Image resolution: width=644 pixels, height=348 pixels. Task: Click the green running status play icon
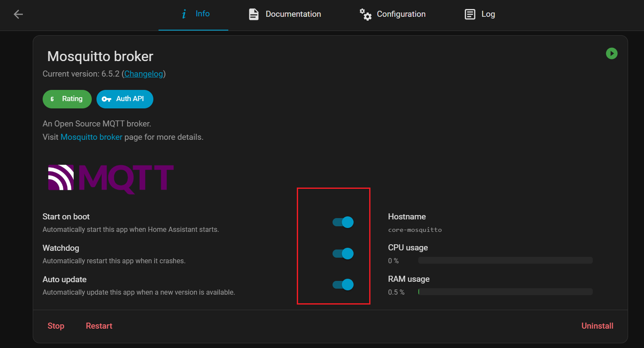coord(612,53)
